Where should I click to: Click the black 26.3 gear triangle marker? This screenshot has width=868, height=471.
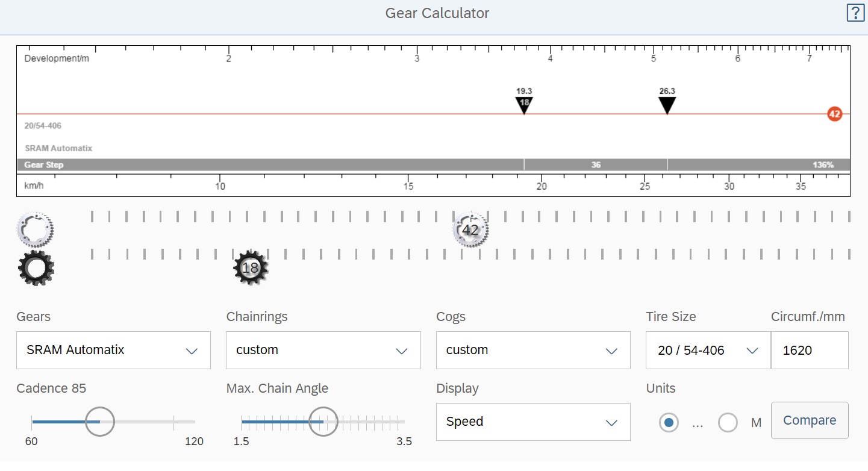pos(667,105)
